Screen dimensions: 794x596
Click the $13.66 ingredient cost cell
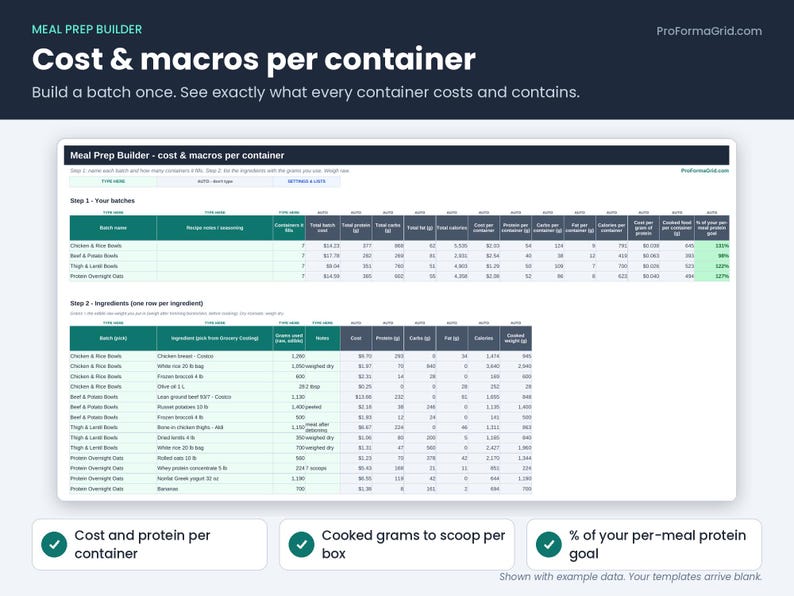coord(356,397)
